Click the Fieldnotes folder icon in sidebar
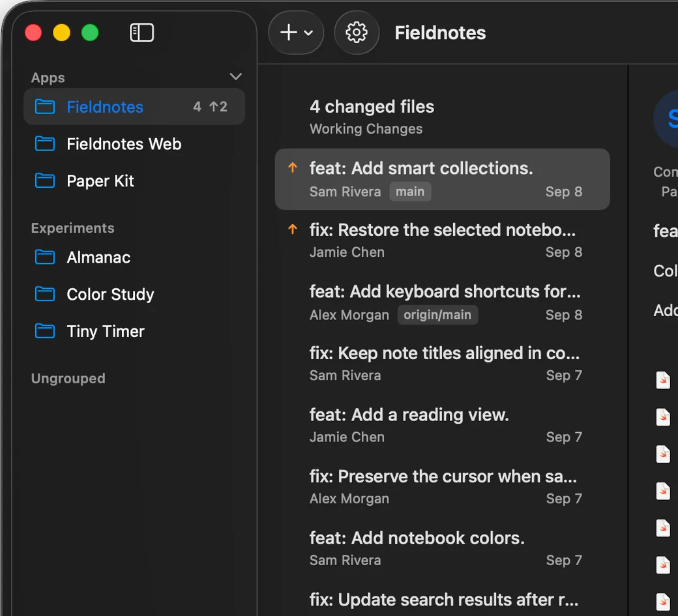 pos(45,107)
